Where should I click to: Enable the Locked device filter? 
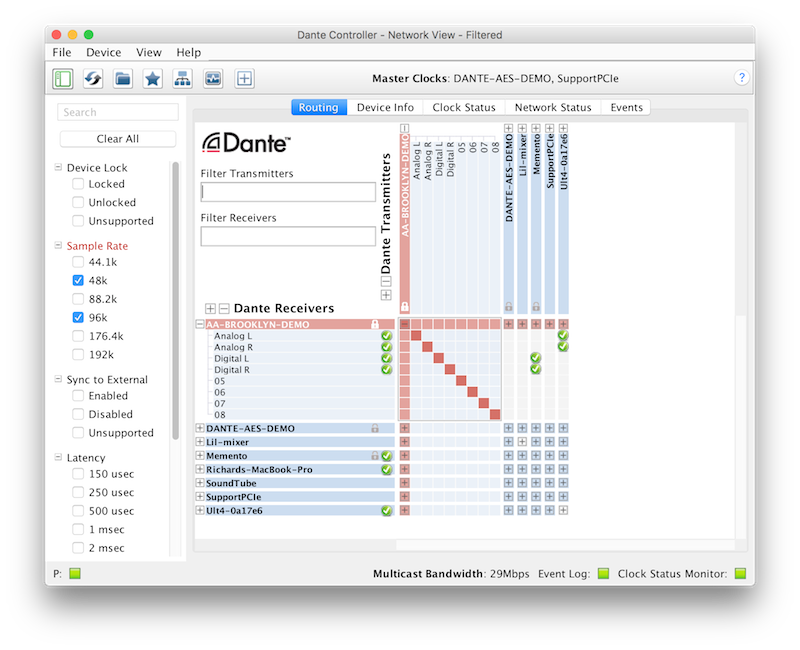click(78, 184)
